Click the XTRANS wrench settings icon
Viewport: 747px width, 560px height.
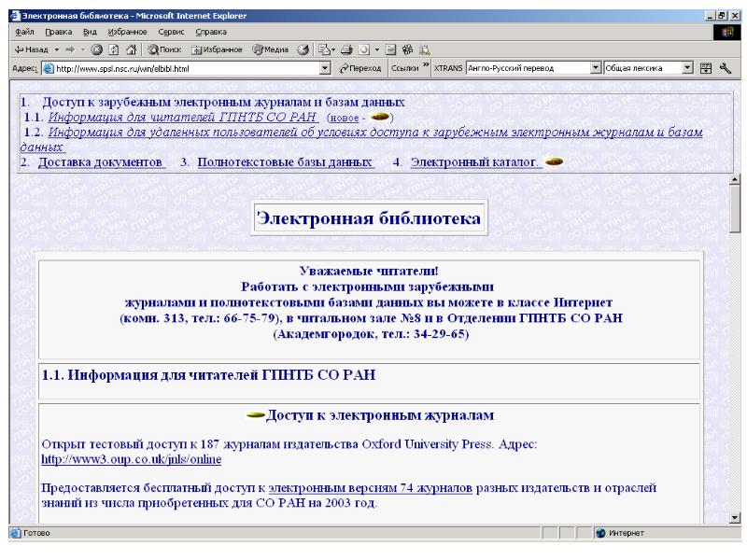pos(725,67)
